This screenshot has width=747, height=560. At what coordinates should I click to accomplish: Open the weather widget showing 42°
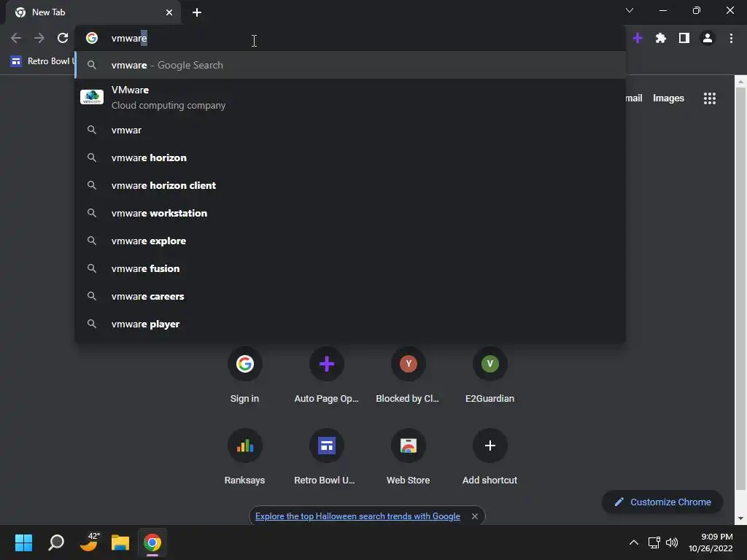click(x=88, y=542)
